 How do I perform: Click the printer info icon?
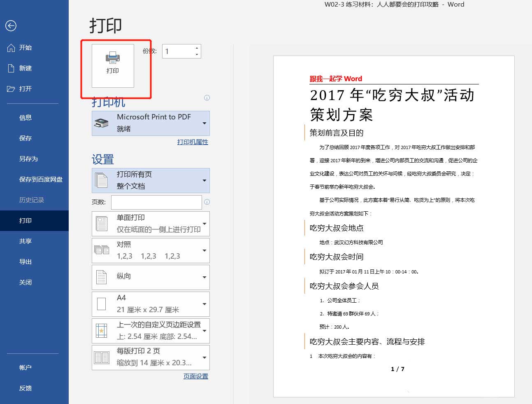coord(207,98)
